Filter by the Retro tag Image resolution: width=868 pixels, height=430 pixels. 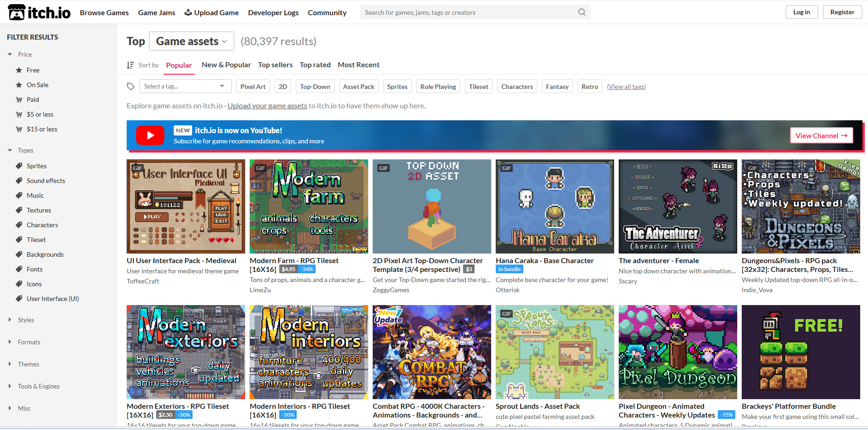pyautogui.click(x=590, y=87)
